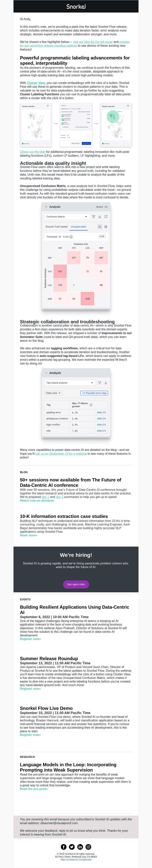Click the See open roles button
This screenshot has height=868, width=152.
76,584
